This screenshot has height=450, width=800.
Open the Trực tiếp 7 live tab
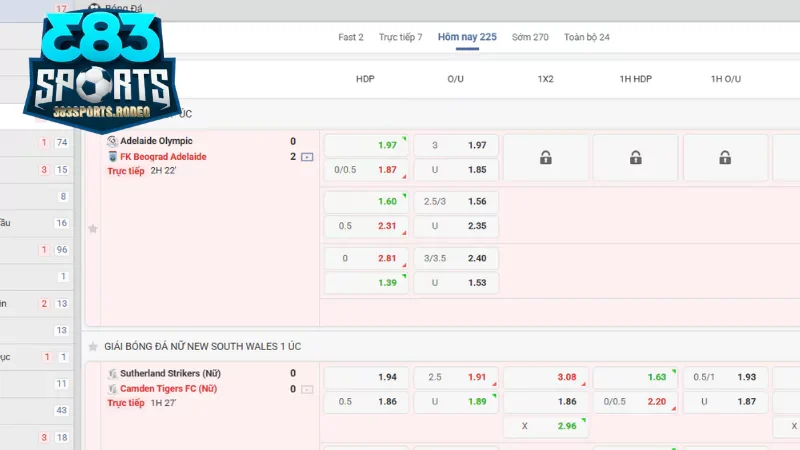coord(400,37)
